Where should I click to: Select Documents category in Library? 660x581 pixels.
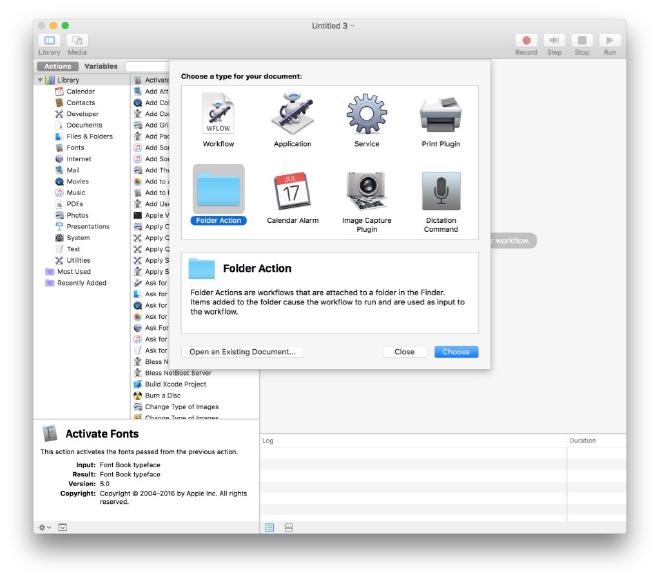[x=84, y=125]
